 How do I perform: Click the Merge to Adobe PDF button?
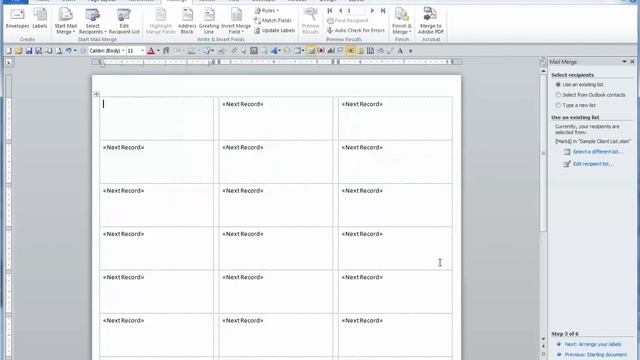[431, 21]
